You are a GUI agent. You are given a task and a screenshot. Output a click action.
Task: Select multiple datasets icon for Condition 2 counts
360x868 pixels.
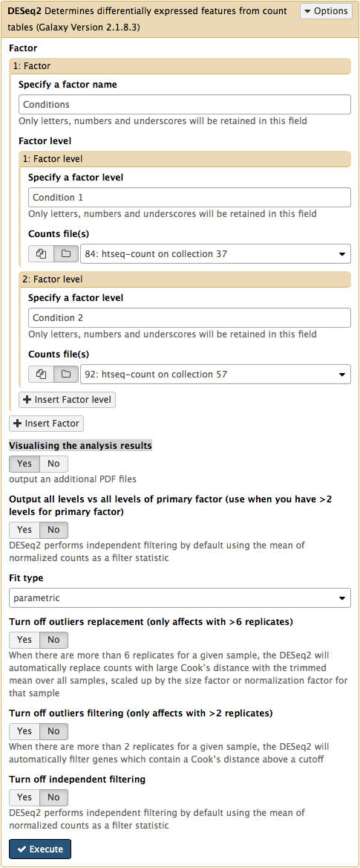[41, 375]
